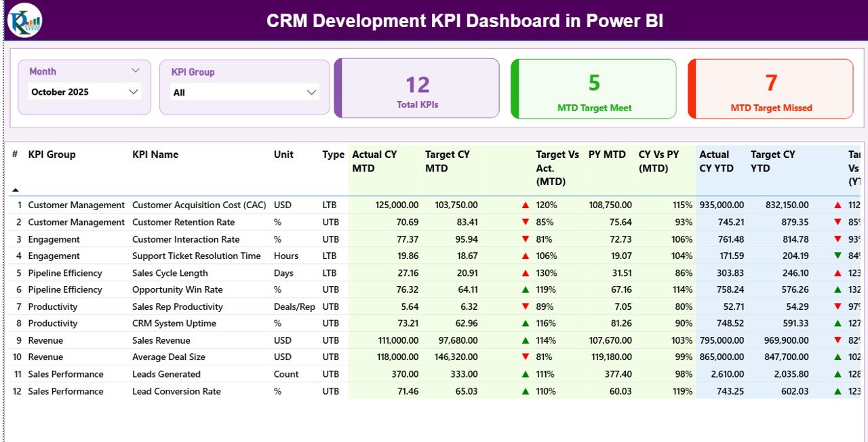Select the MTD Target Missed card showing 7
The width and height of the screenshot is (868, 442).
click(x=770, y=88)
